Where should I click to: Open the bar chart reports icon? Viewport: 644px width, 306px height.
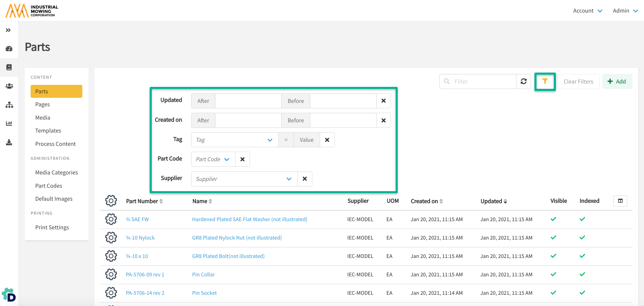(x=9, y=123)
